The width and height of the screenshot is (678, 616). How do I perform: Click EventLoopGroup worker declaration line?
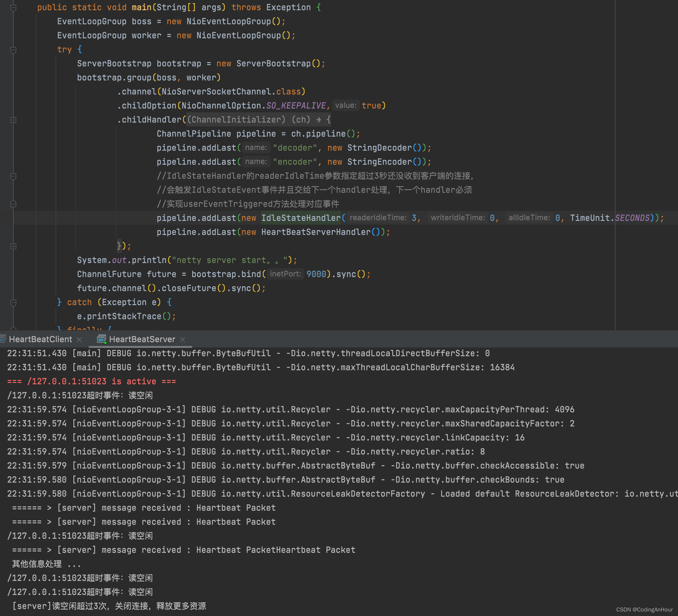coord(176,36)
